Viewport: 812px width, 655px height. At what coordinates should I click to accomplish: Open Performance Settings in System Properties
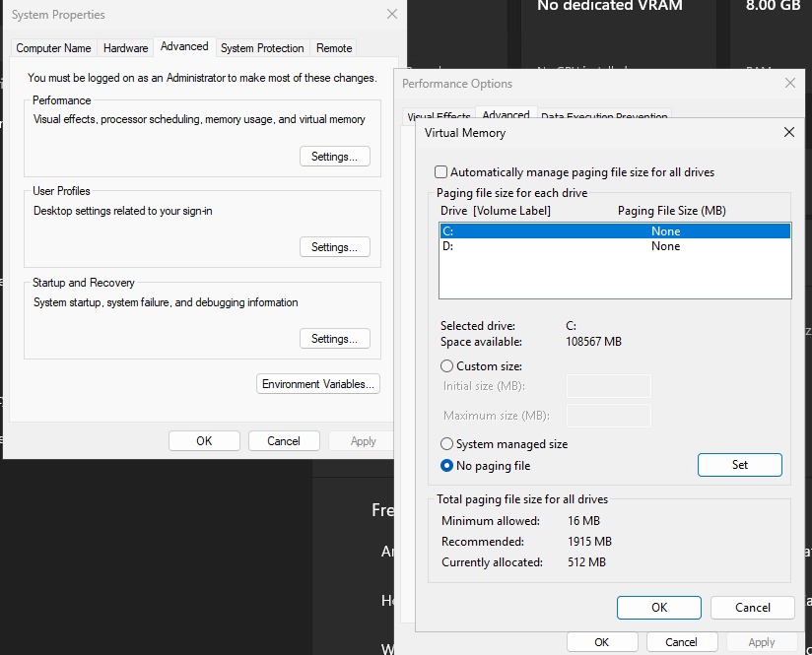point(334,157)
